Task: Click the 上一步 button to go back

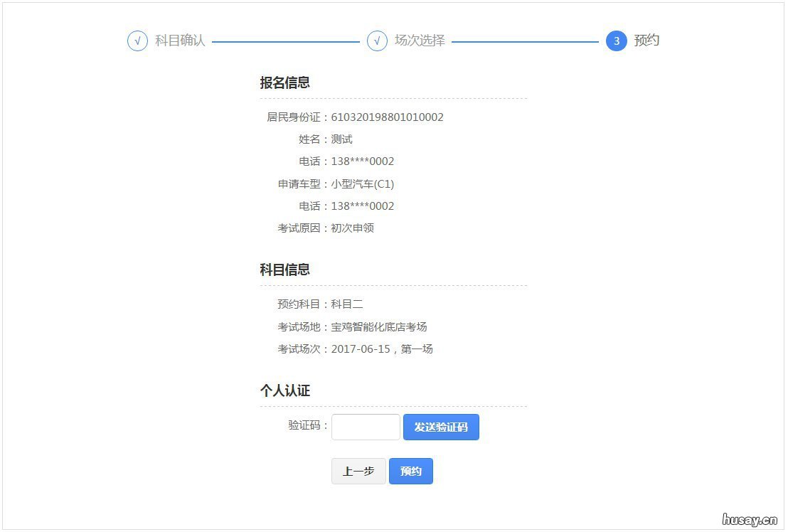Action: click(x=358, y=471)
